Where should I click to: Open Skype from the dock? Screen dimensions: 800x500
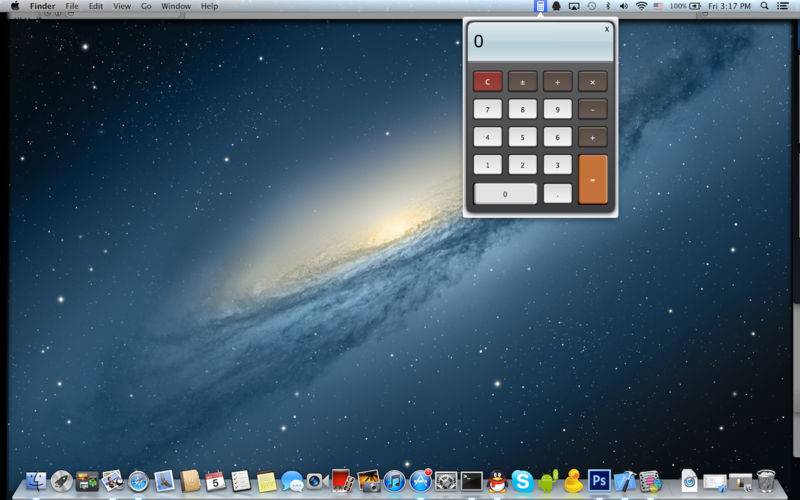tap(523, 481)
